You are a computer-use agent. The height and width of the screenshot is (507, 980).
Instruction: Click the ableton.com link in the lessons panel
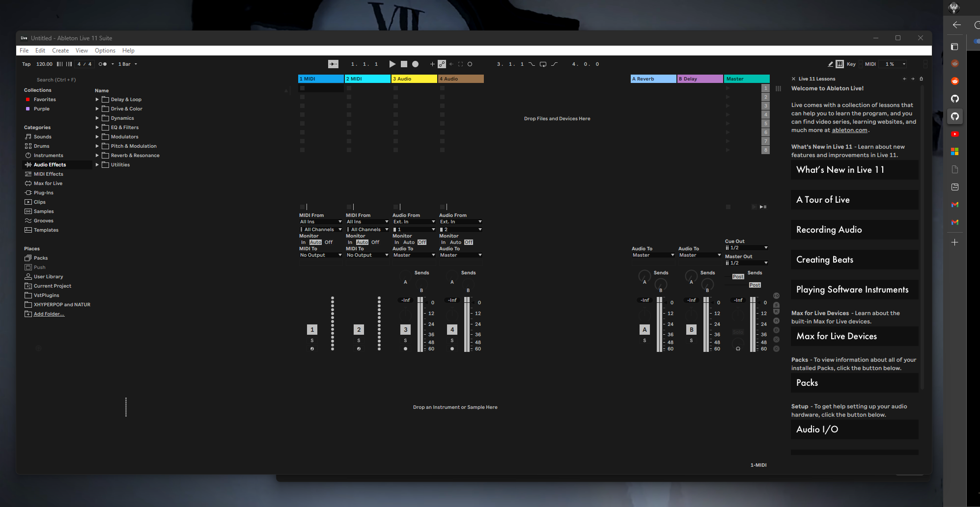(x=849, y=130)
